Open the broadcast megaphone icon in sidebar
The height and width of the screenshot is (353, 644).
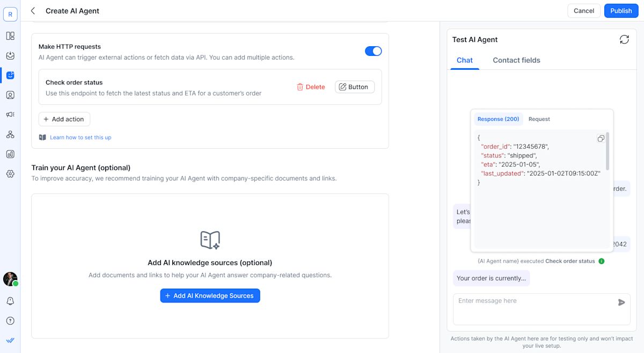pyautogui.click(x=10, y=114)
